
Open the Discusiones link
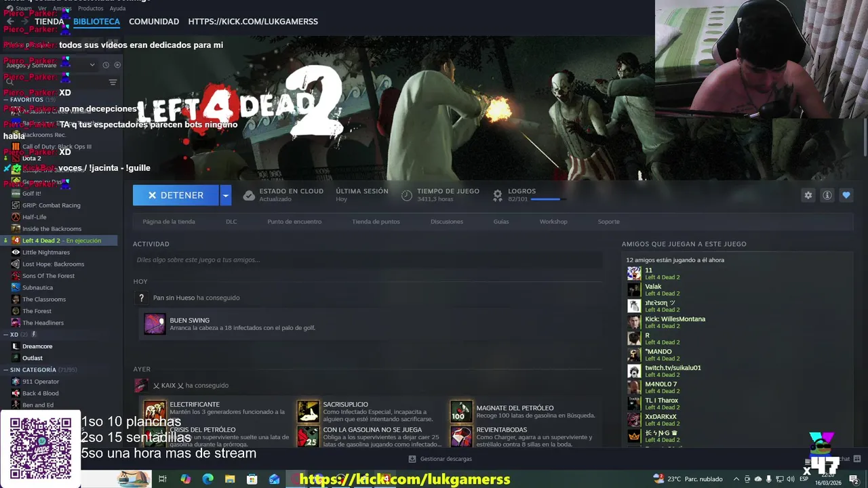[447, 222]
